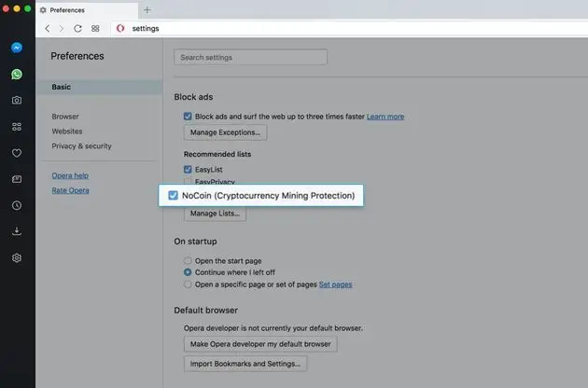Reload the settings page

point(77,29)
